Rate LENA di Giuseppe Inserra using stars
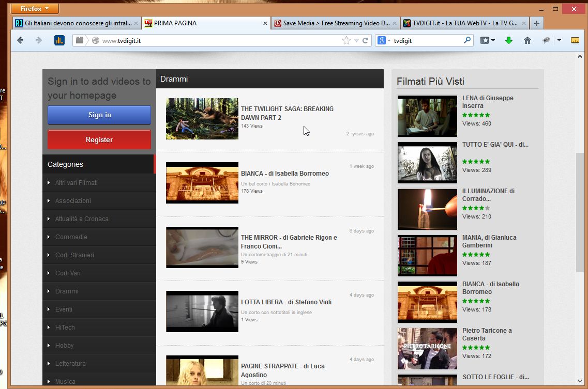The image size is (588, 389). click(x=476, y=115)
